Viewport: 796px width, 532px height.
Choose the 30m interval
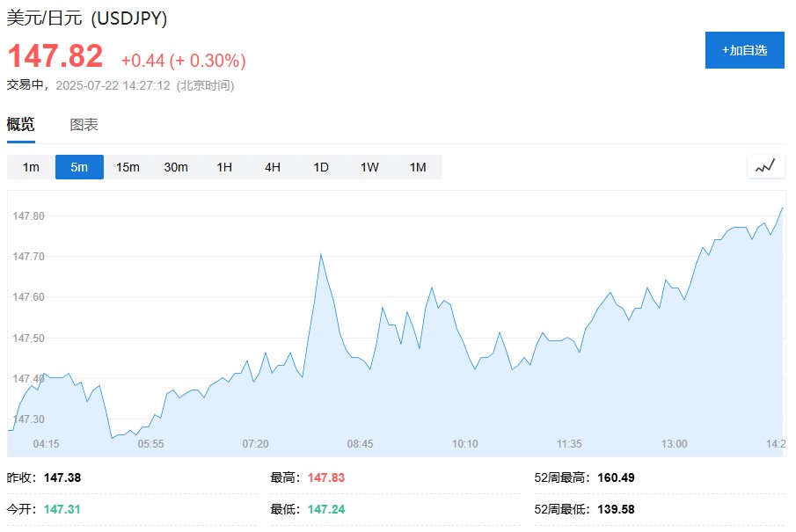pyautogui.click(x=176, y=167)
